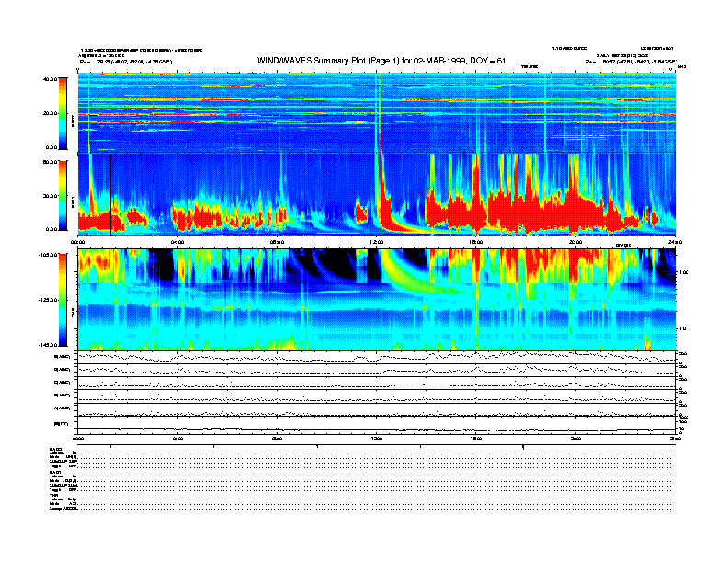The width and height of the screenshot is (728, 563).
Task: Click the TNR color scale bar
Action: pos(63,300)
